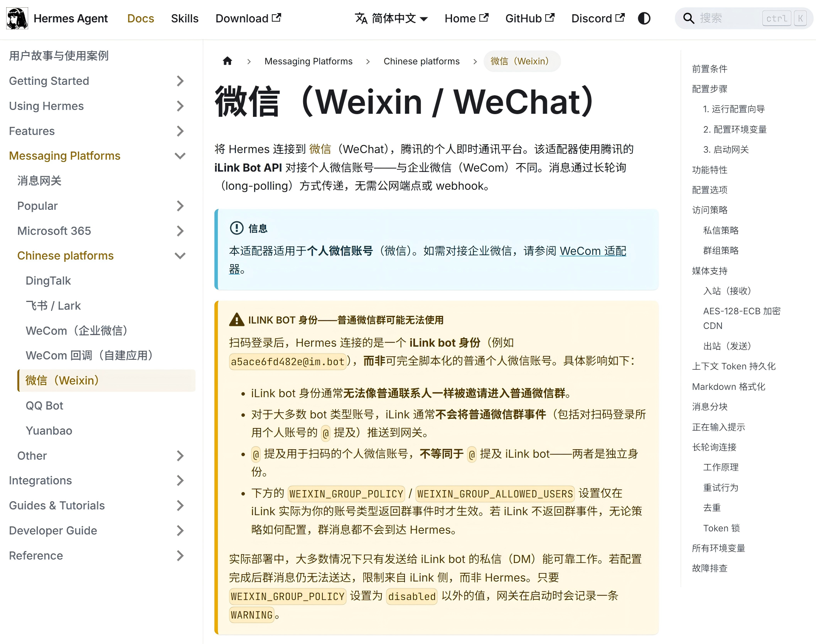816x644 pixels.
Task: Jump to 前置条件 in table of contents
Action: coord(710,69)
